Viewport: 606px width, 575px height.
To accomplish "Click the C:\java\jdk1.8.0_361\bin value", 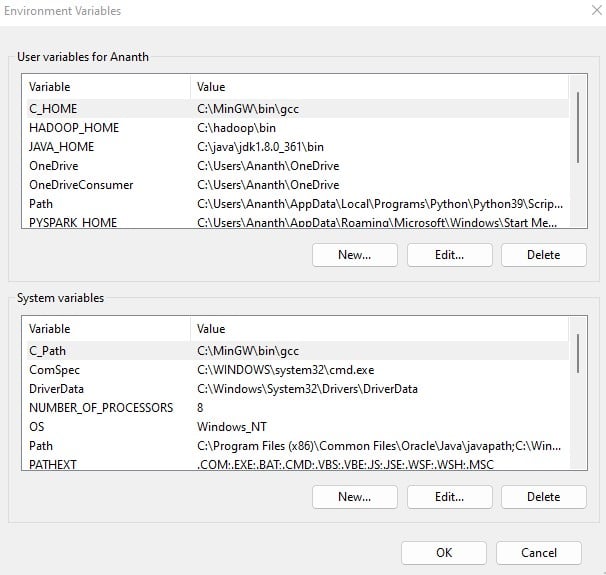I will (x=260, y=146).
